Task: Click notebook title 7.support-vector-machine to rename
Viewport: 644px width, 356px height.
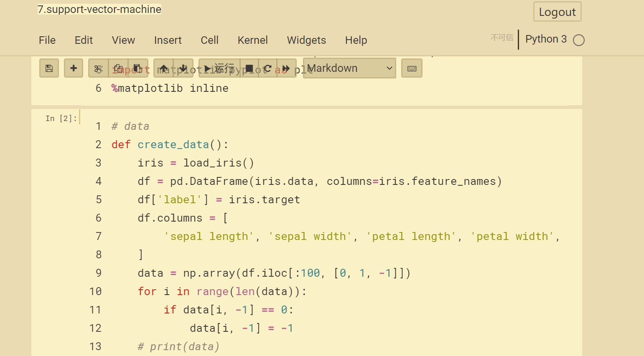Action: click(x=99, y=9)
